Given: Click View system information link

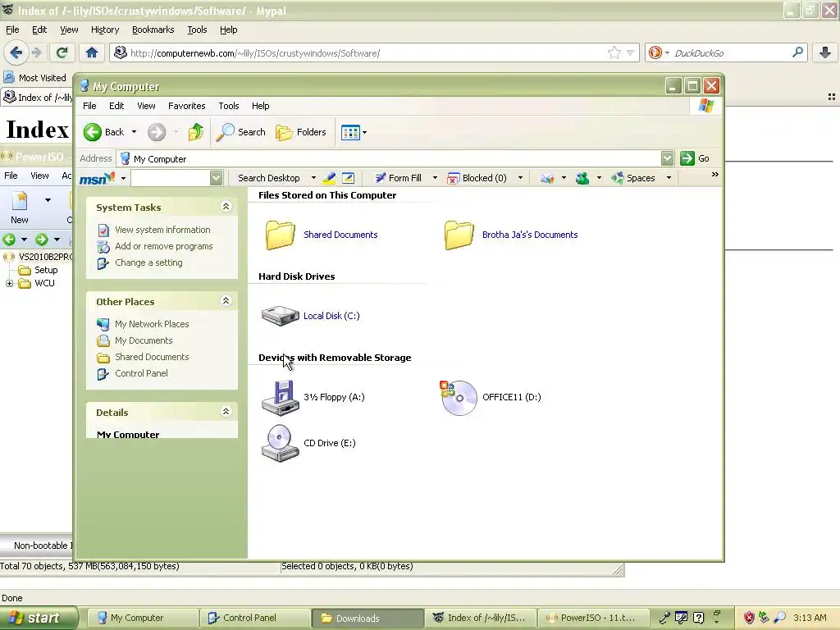Looking at the screenshot, I should tap(162, 230).
